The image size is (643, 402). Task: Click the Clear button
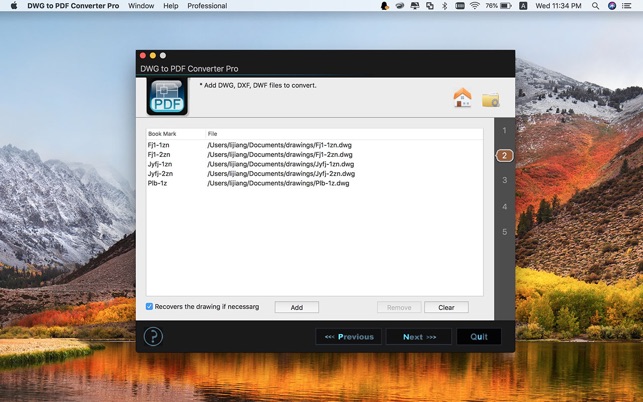(446, 307)
